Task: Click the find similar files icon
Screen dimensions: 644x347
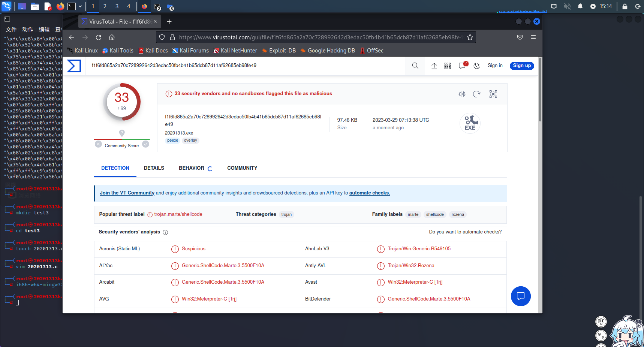Action: pos(462,94)
